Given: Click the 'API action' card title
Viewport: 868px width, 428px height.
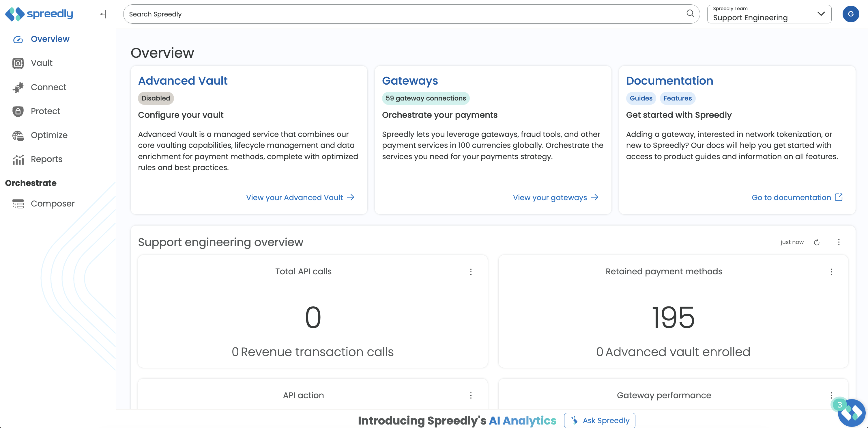Looking at the screenshot, I should point(303,395).
